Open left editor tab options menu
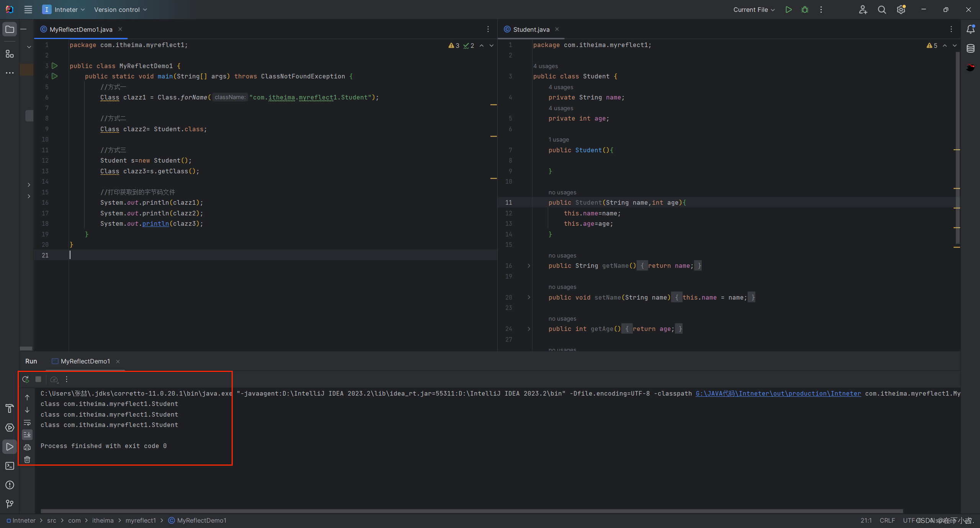 pyautogui.click(x=488, y=29)
